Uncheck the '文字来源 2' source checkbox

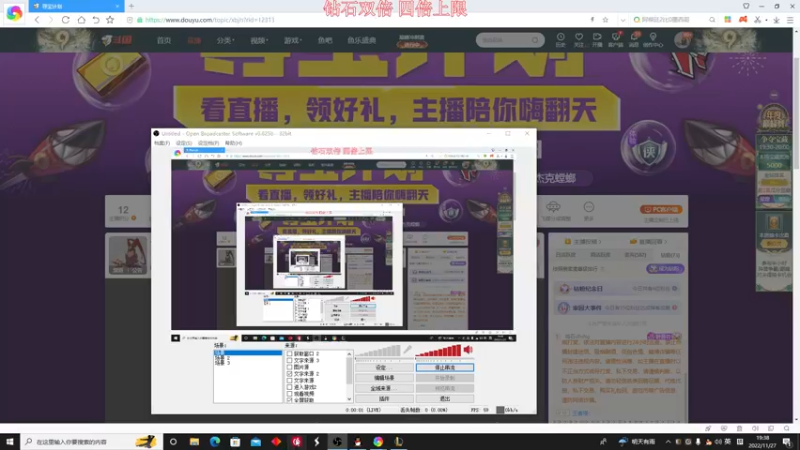pyautogui.click(x=289, y=373)
